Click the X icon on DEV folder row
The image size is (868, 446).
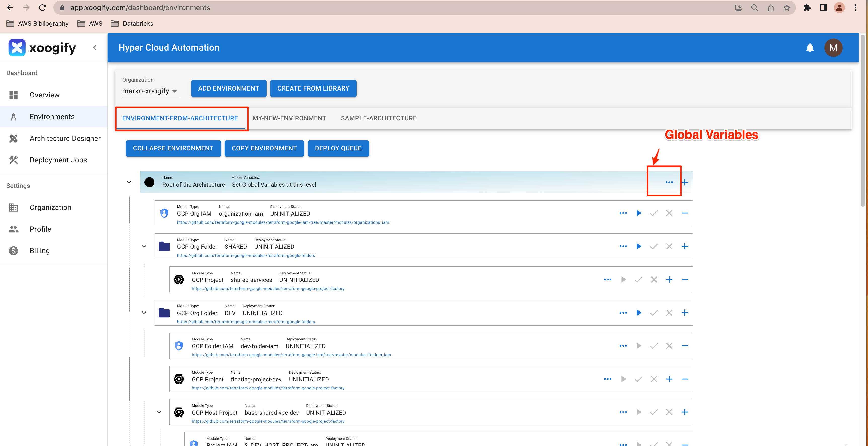pyautogui.click(x=669, y=313)
